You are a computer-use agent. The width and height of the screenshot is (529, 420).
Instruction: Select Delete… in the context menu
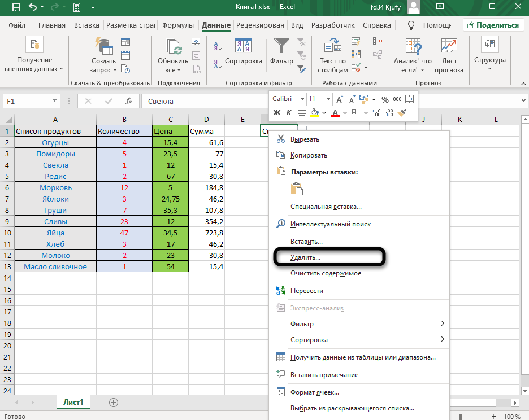[x=305, y=257]
